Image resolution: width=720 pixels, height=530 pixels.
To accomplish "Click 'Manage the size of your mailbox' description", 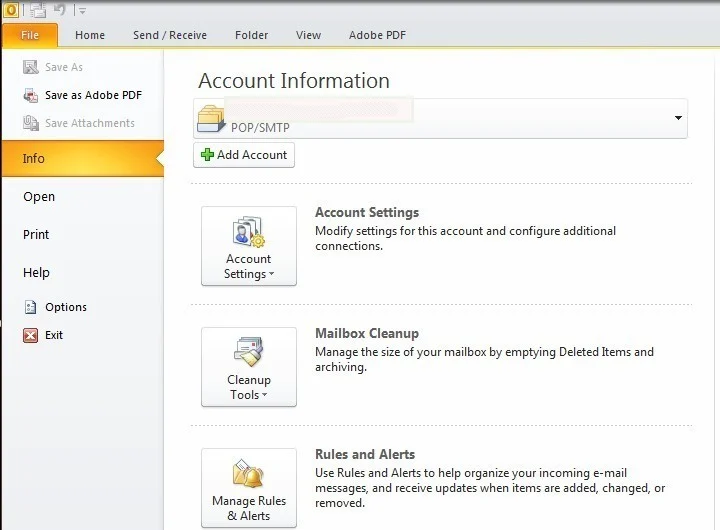I will tap(484, 359).
